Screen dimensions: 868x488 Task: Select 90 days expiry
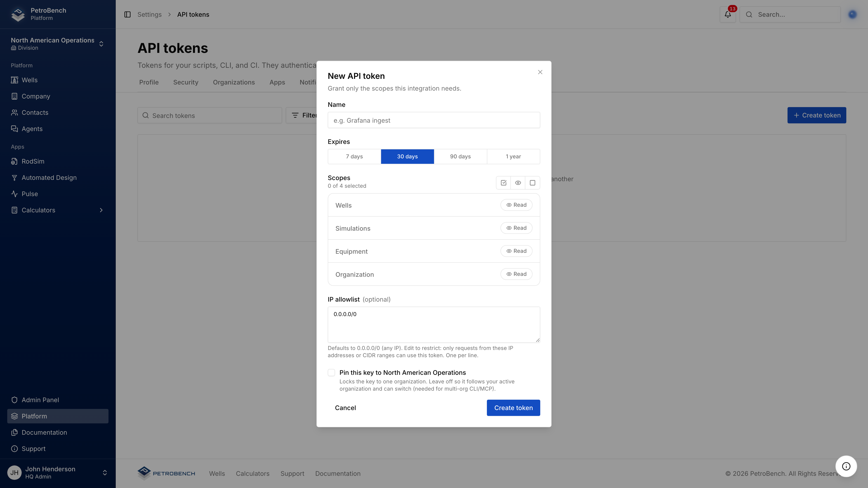pos(460,157)
